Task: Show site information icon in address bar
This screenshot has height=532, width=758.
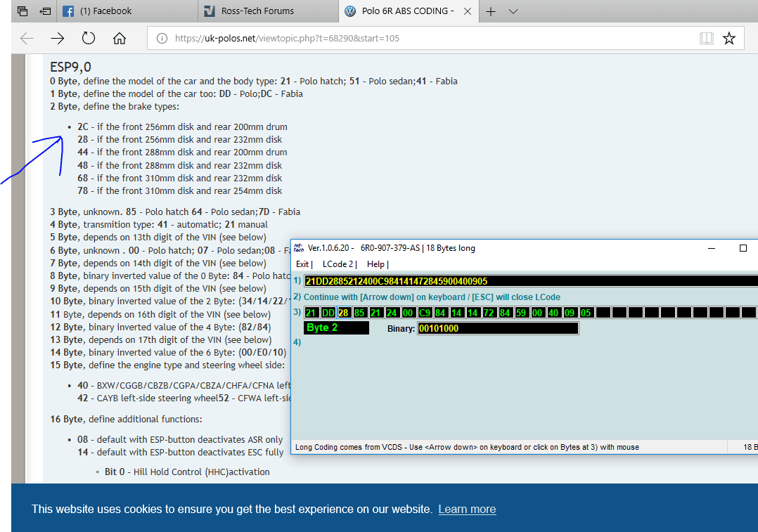Action: pos(162,38)
